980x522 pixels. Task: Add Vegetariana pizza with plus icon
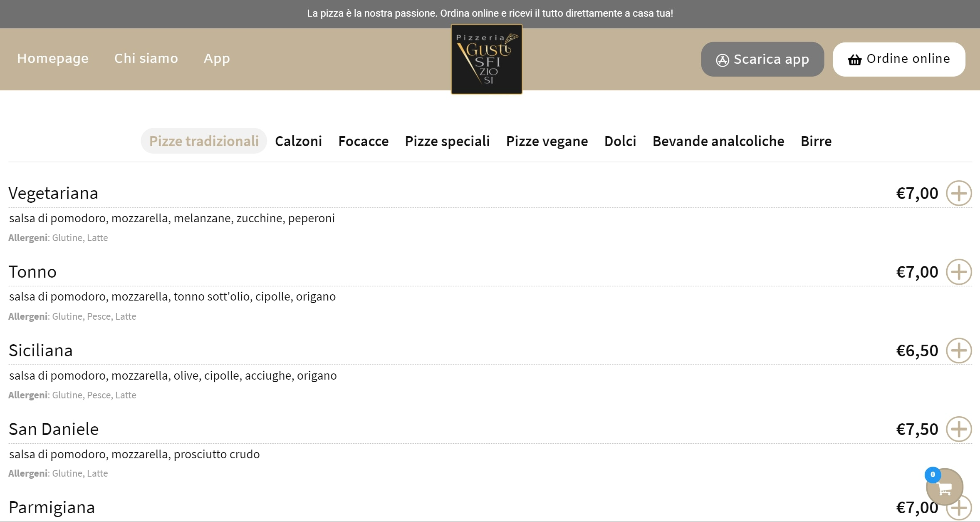(959, 193)
